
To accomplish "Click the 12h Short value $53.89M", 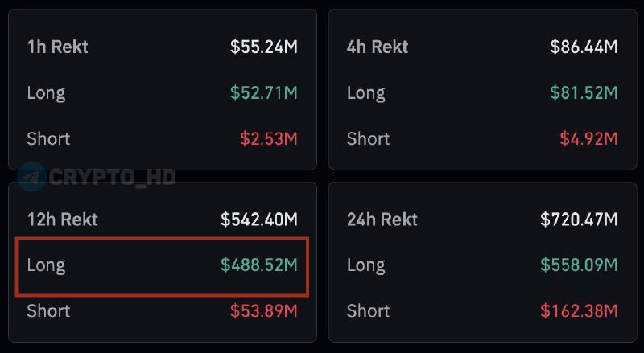I will tap(264, 310).
